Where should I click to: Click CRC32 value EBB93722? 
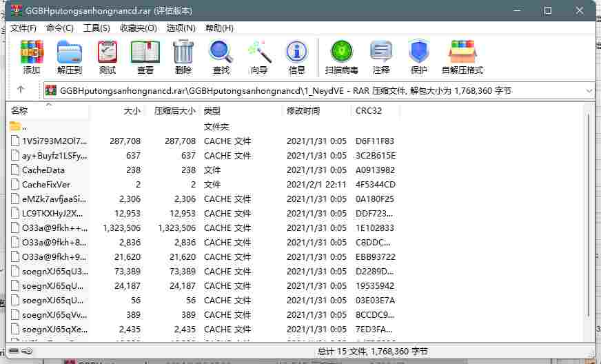[375, 257]
